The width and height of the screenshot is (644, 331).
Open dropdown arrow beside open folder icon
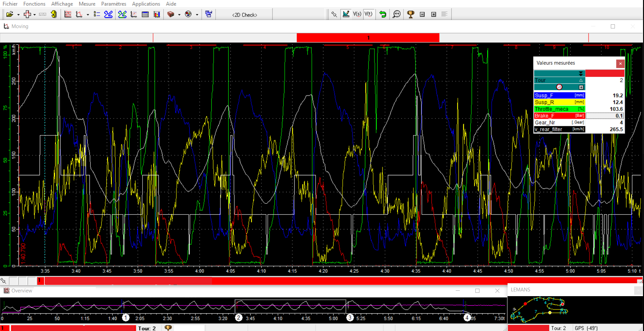pyautogui.click(x=18, y=15)
